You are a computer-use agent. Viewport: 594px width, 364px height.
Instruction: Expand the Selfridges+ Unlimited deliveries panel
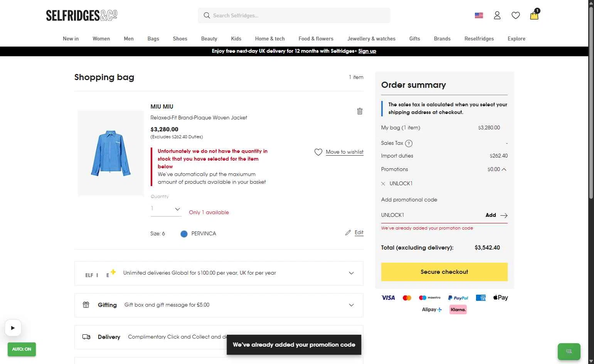(219, 273)
